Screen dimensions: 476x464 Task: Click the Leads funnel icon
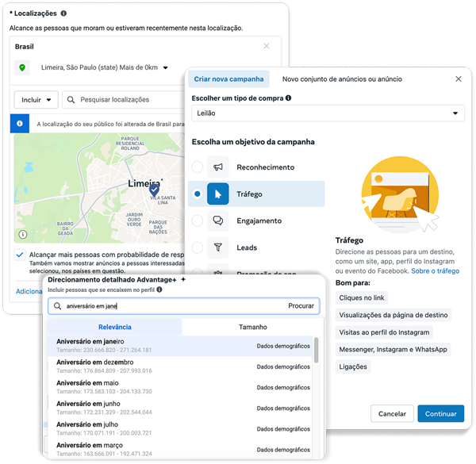pos(218,247)
